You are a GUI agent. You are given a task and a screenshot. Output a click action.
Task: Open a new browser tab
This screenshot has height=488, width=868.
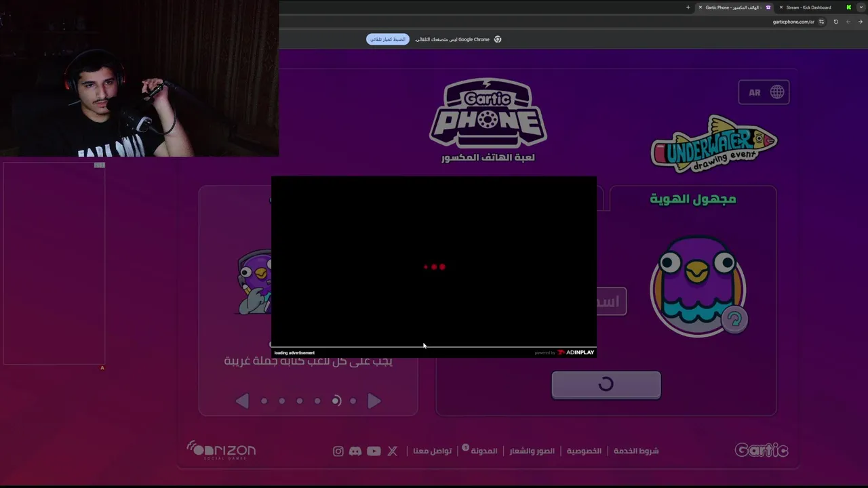(688, 7)
